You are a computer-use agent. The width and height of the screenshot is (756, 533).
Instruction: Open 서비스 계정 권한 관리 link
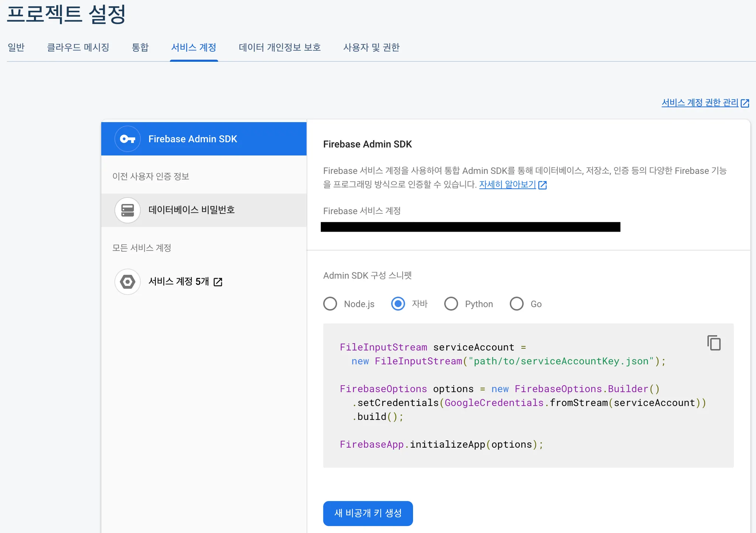click(x=700, y=103)
